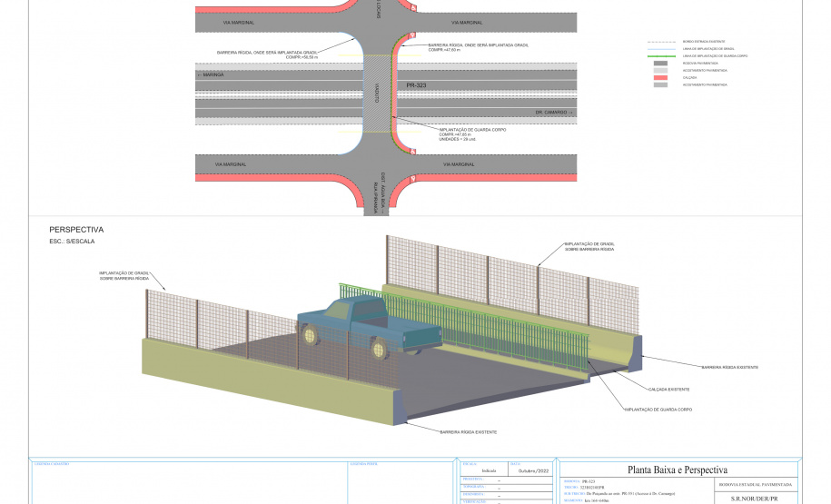Select the blue gradil line in the legend
The height and width of the screenshot is (504, 831).
(660, 48)
